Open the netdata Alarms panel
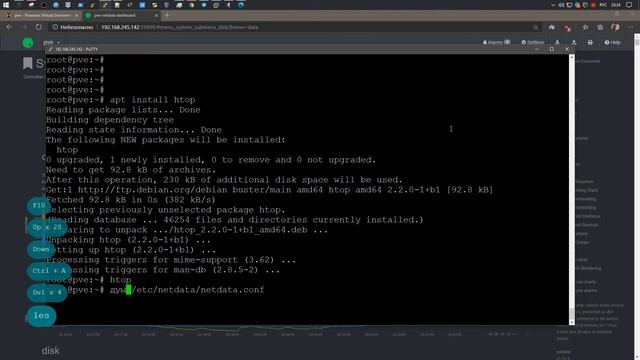Viewport: 640px width, 360px height. 496,42
